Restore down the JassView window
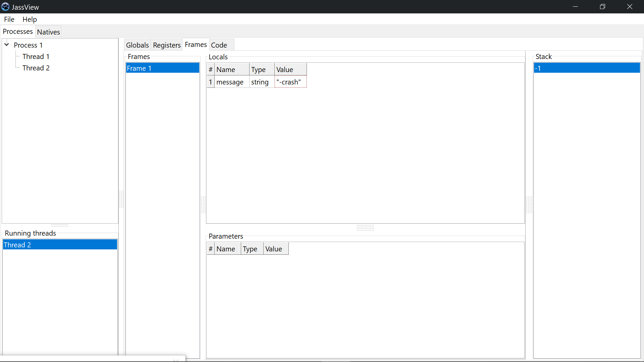The image size is (644, 362). click(602, 7)
